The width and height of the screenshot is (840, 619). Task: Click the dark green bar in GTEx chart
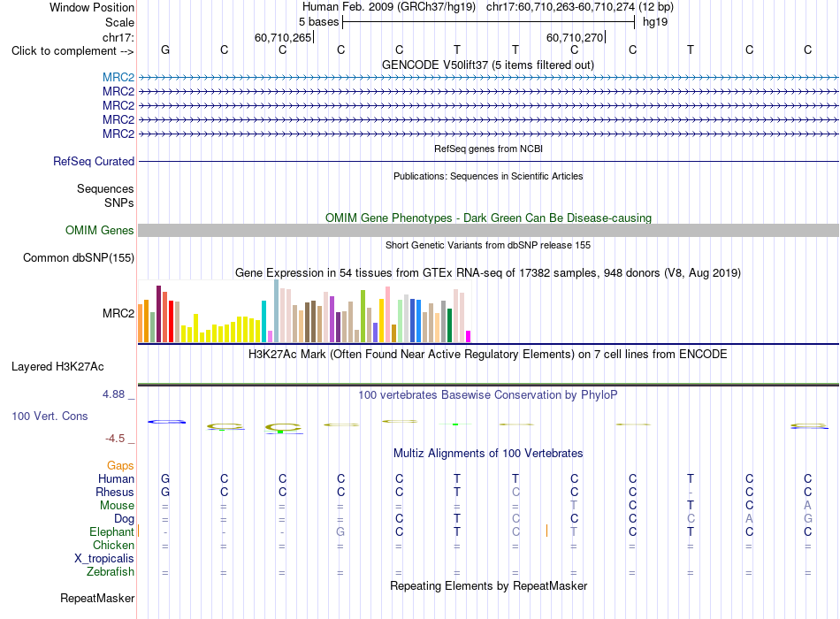point(449,325)
